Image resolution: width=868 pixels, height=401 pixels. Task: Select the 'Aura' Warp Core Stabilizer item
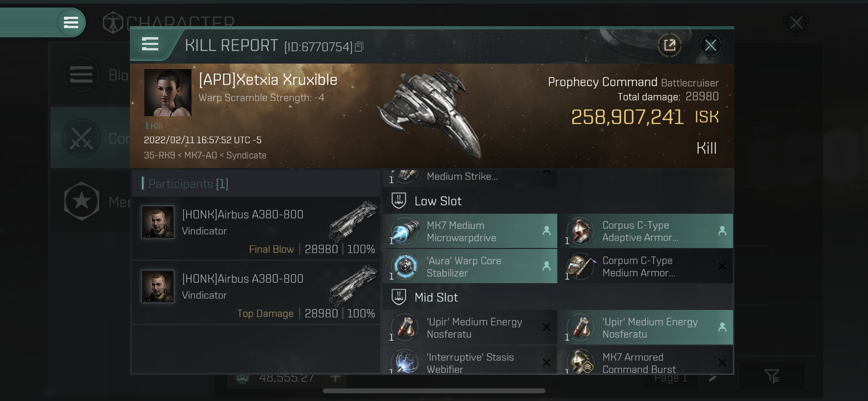[470, 267]
